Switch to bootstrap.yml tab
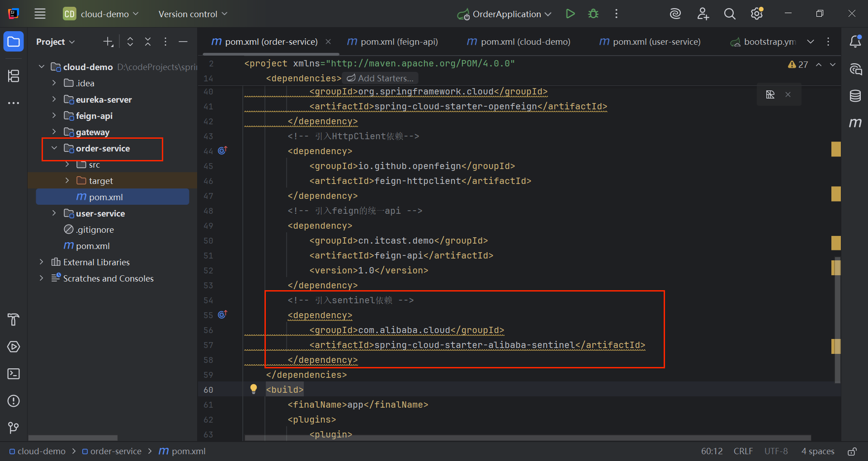This screenshot has width=868, height=461. (763, 42)
